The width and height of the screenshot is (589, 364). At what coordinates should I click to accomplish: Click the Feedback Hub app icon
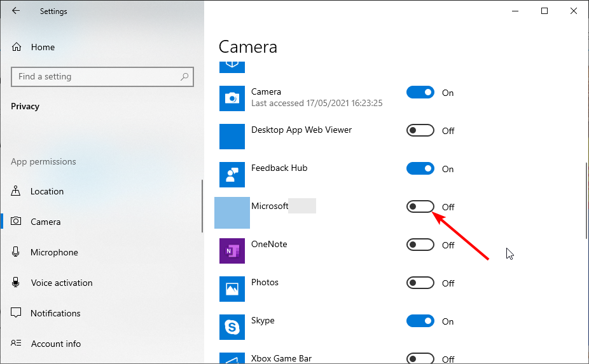point(232,174)
